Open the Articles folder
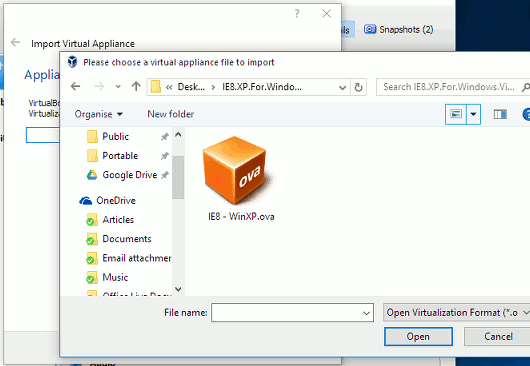 [x=118, y=220]
